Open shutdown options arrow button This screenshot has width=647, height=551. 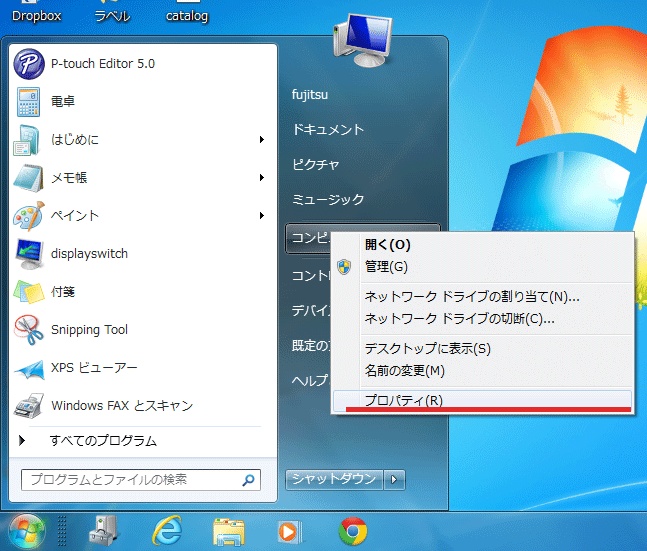(394, 480)
